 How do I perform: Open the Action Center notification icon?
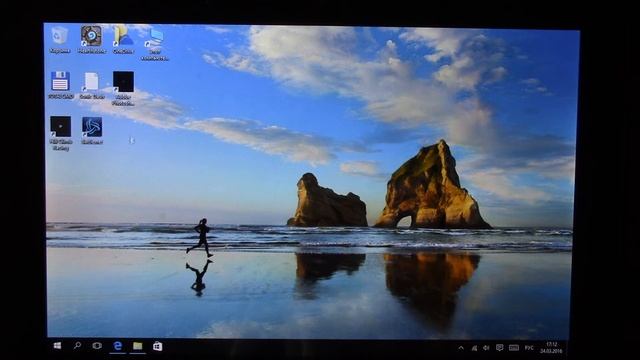(x=499, y=348)
